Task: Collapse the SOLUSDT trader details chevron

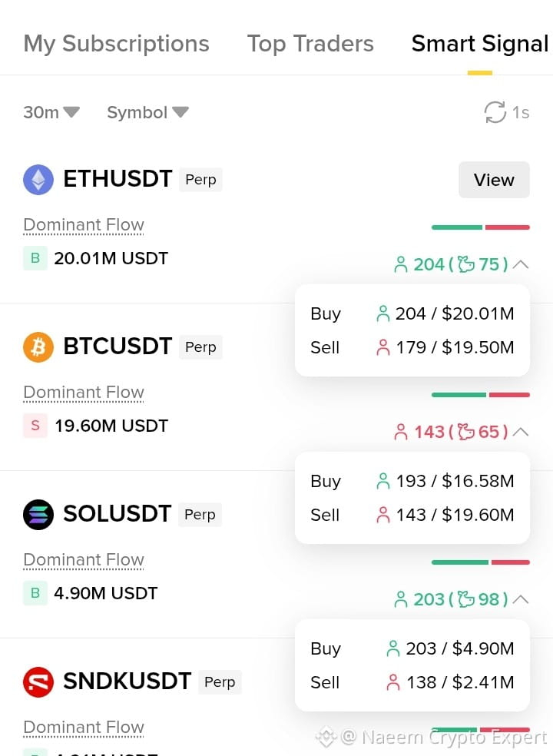Action: tap(521, 598)
